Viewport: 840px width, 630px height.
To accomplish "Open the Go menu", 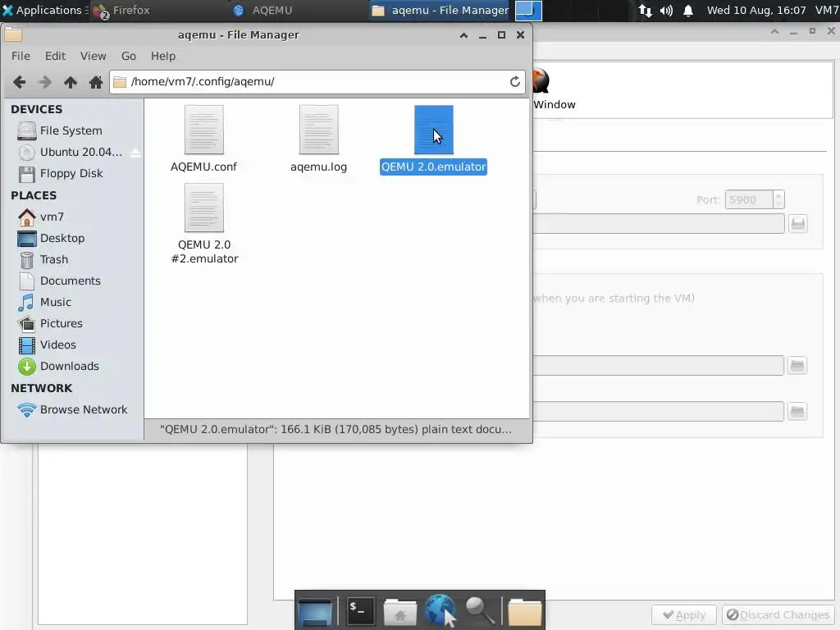I will coord(129,57).
